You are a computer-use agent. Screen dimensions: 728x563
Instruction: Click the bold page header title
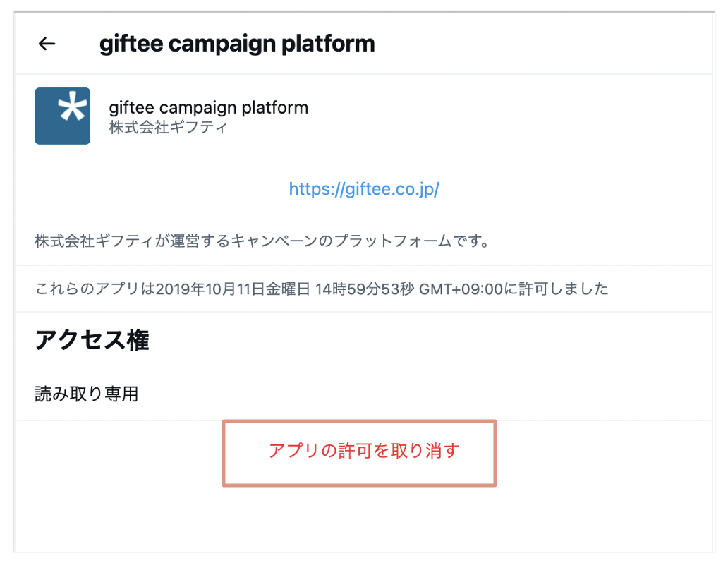point(237,44)
